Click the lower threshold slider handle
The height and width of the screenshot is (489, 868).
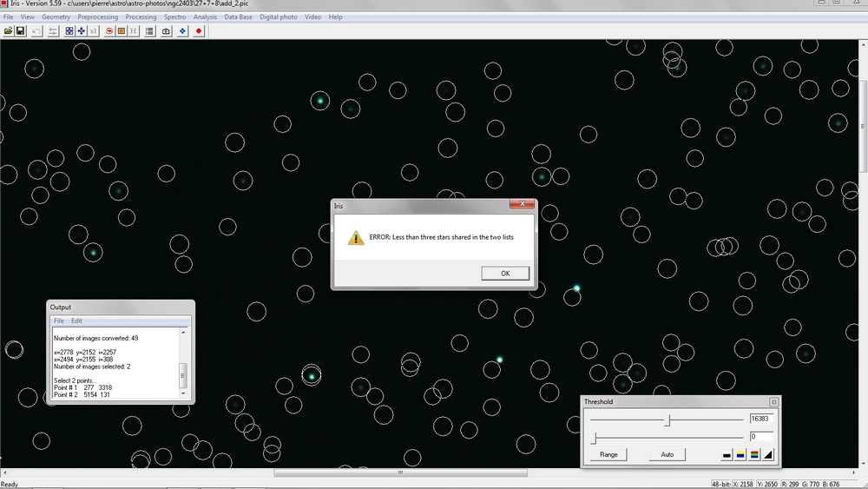[594, 438]
